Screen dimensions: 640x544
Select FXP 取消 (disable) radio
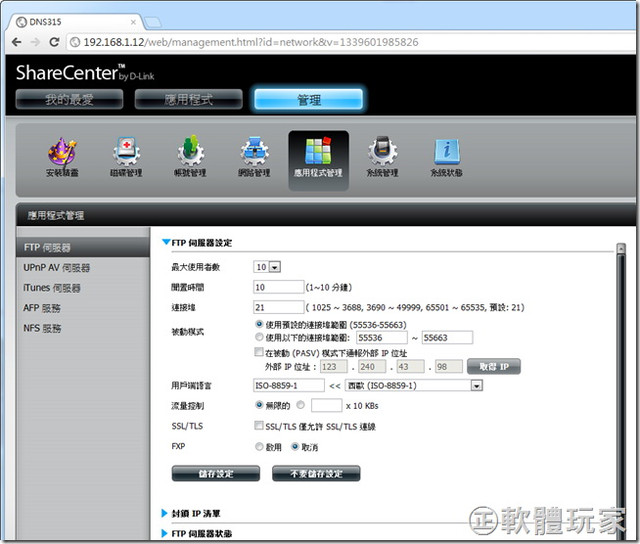pos(295,446)
